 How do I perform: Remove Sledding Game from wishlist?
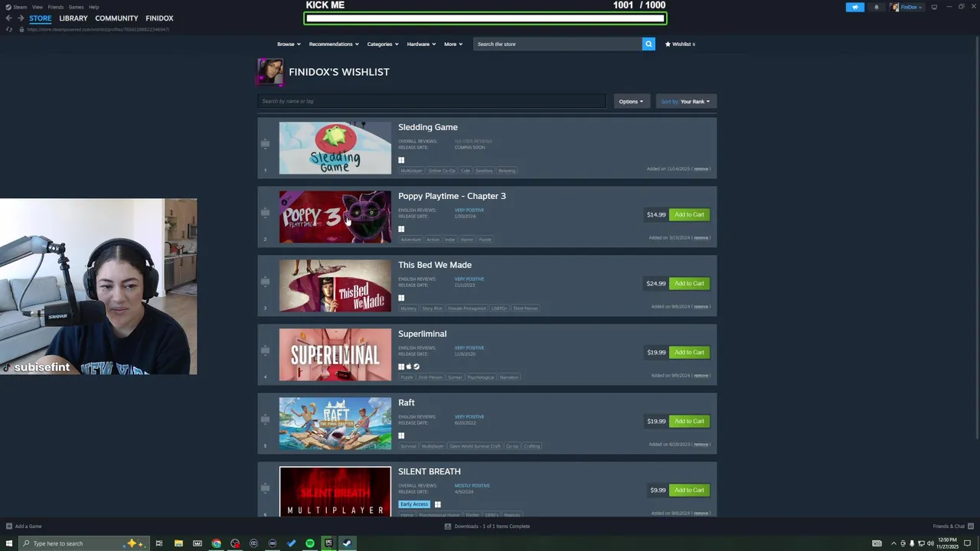[x=701, y=169]
